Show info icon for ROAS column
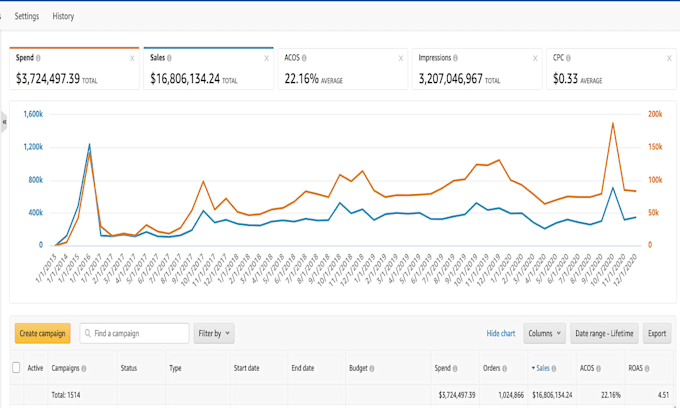 point(647,369)
